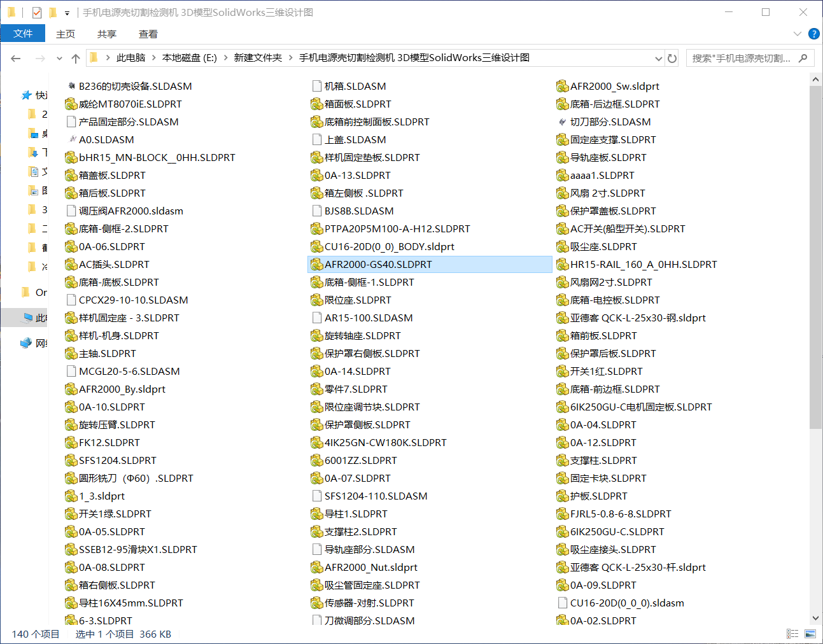Select file 圆形铣刀（Φ60）.SLDPRT
The height and width of the screenshot is (644, 823).
129,478
